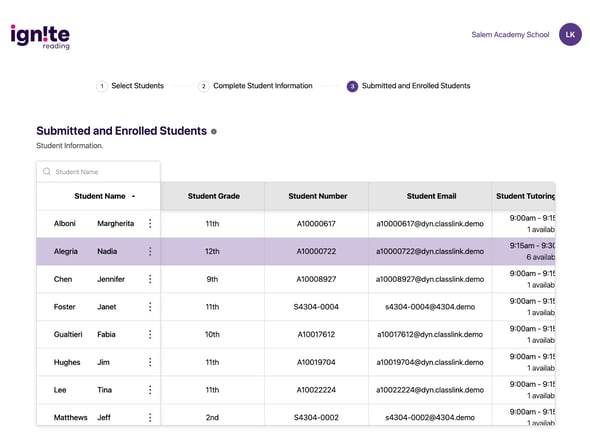Image resolution: width=590 pixels, height=437 pixels.
Task: Click the Student Number column header
Action: click(317, 196)
